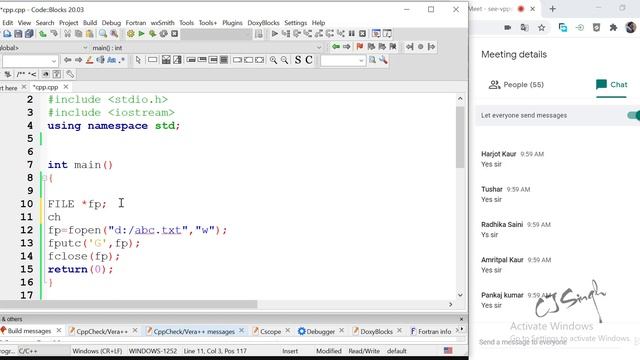Screen dimensions: 640x360
Task: Click the Zoom in magnifier icon
Action: (273, 60)
